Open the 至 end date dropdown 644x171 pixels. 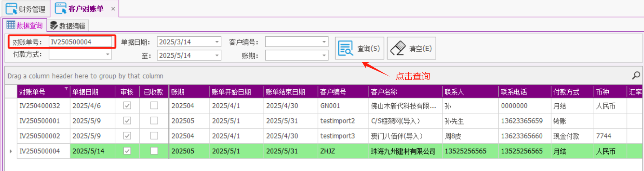(217, 55)
